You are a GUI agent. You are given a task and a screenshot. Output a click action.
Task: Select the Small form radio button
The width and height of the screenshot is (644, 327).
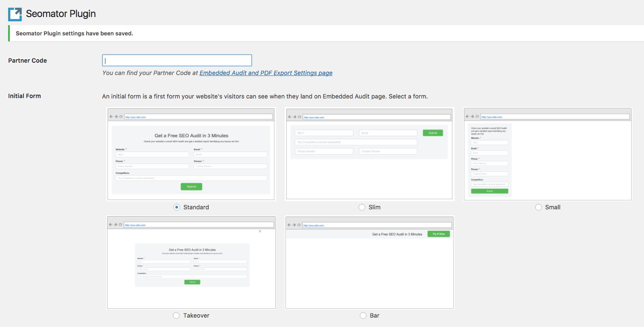click(539, 207)
